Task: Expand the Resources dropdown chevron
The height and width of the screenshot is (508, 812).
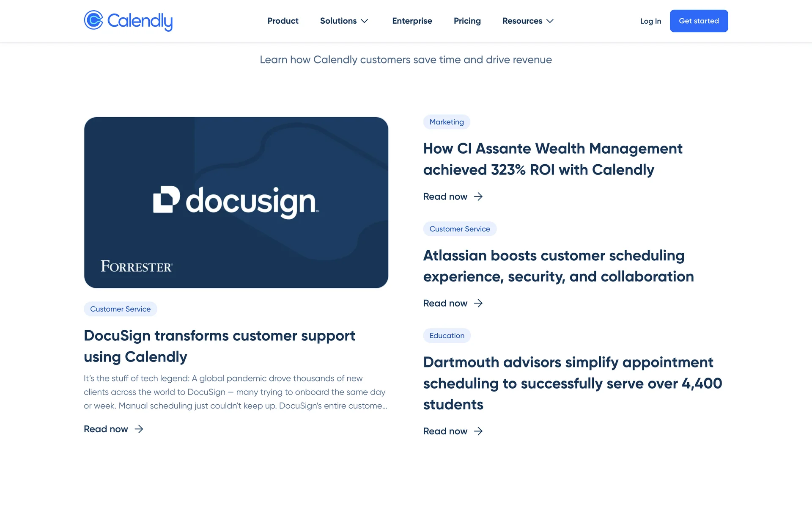Action: (550, 21)
